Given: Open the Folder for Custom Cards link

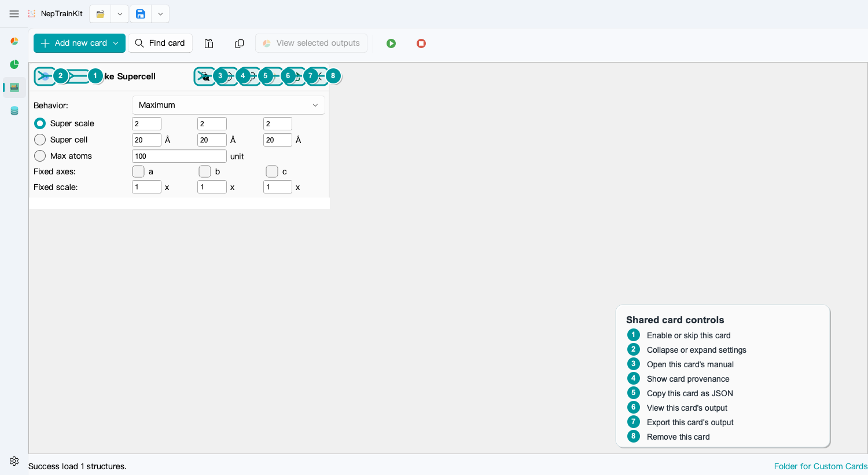Looking at the screenshot, I should [821, 466].
